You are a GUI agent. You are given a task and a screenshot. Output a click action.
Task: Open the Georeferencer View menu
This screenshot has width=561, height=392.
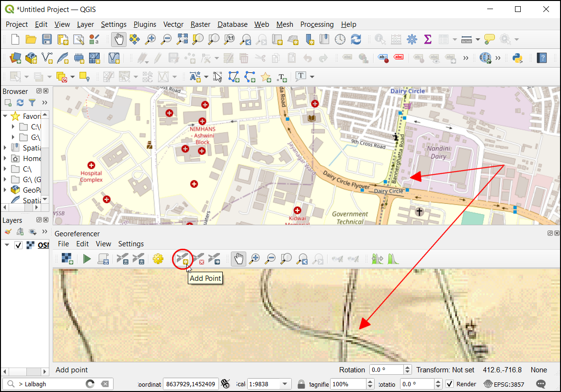(103, 244)
